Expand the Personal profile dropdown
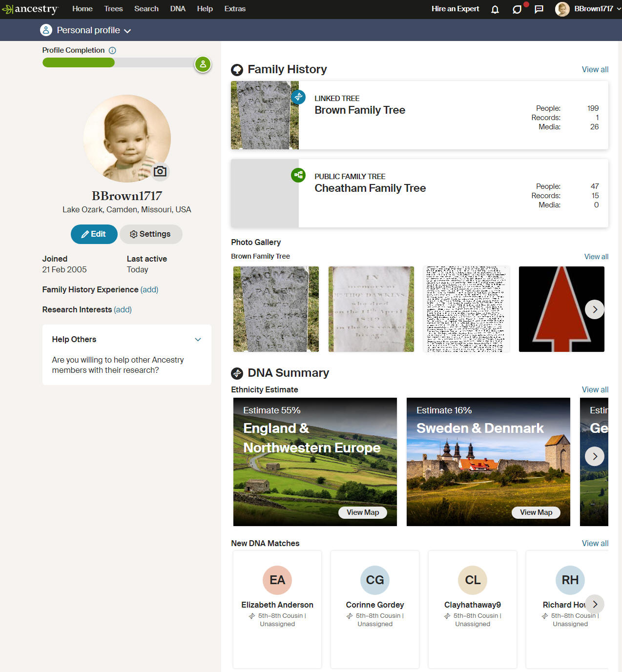The width and height of the screenshot is (622, 672). click(86, 30)
